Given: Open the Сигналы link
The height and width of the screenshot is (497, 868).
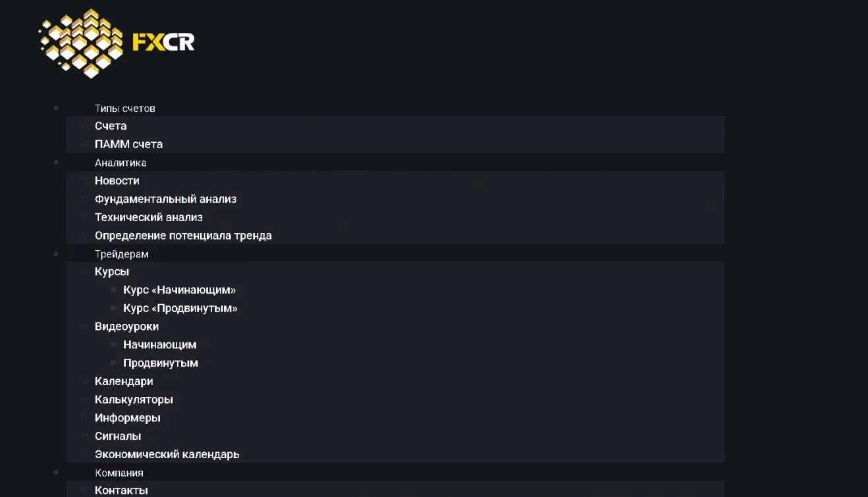Looking at the screenshot, I should click(118, 436).
